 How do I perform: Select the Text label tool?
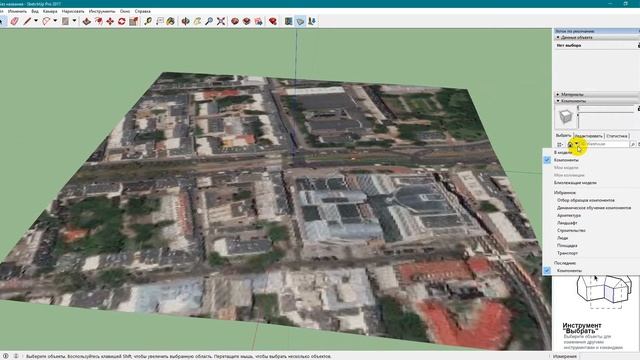pyautogui.click(x=160, y=21)
